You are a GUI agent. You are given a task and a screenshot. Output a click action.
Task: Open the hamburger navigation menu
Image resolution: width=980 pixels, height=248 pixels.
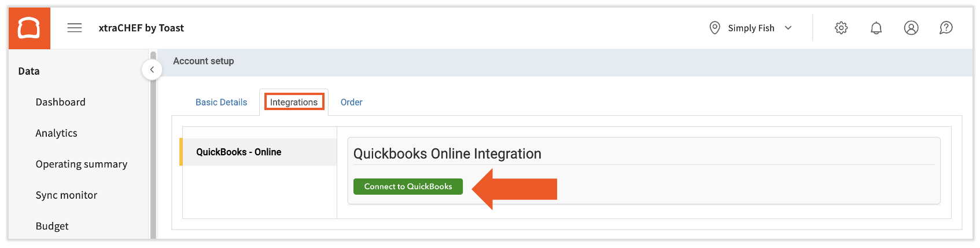pyautogui.click(x=75, y=28)
